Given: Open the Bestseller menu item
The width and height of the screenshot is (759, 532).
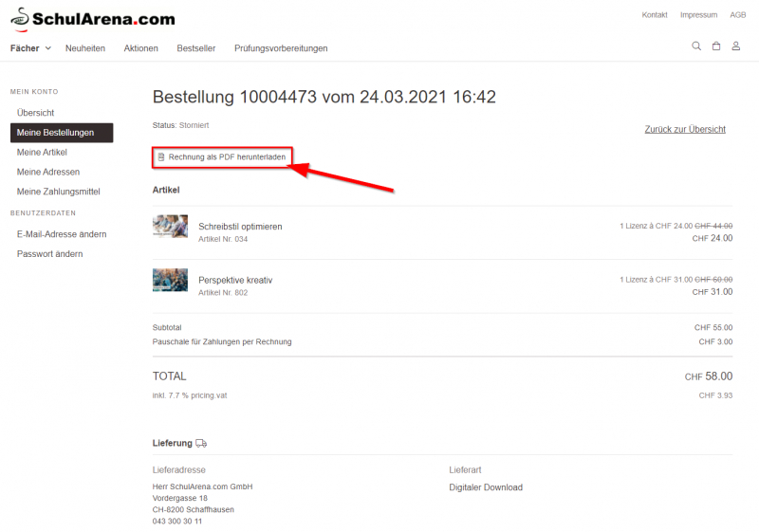Looking at the screenshot, I should pos(196,48).
